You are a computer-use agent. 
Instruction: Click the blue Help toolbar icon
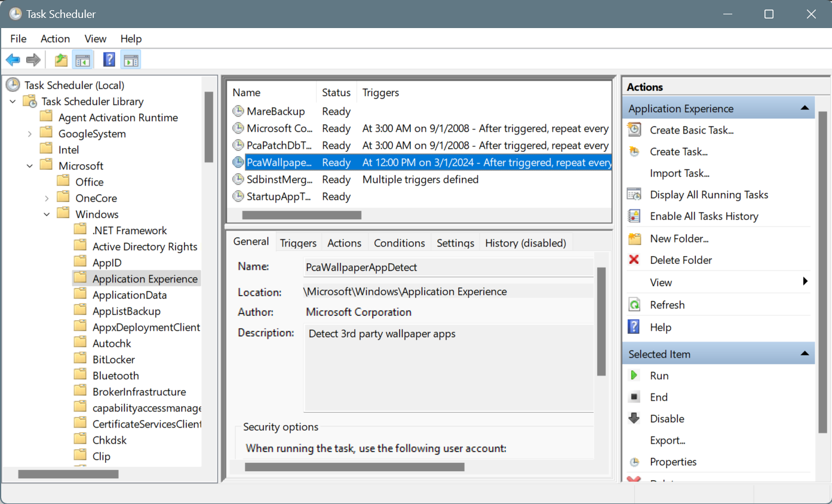pos(109,60)
